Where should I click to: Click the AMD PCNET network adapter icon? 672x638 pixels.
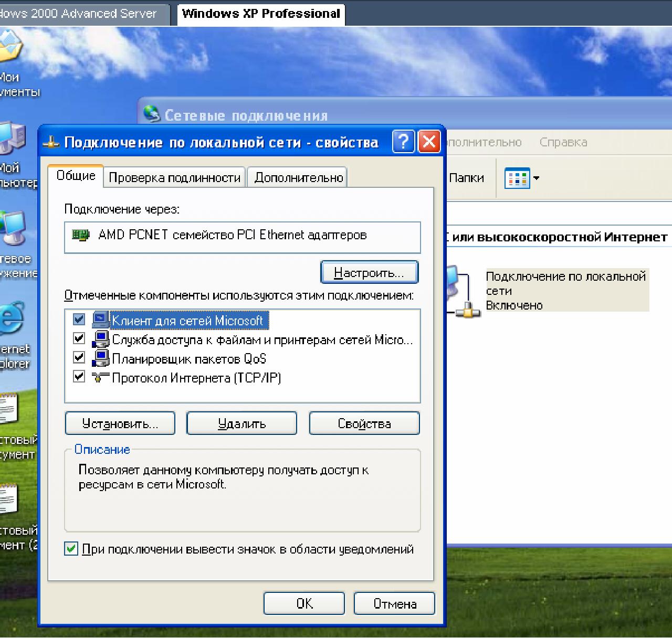pos(80,235)
